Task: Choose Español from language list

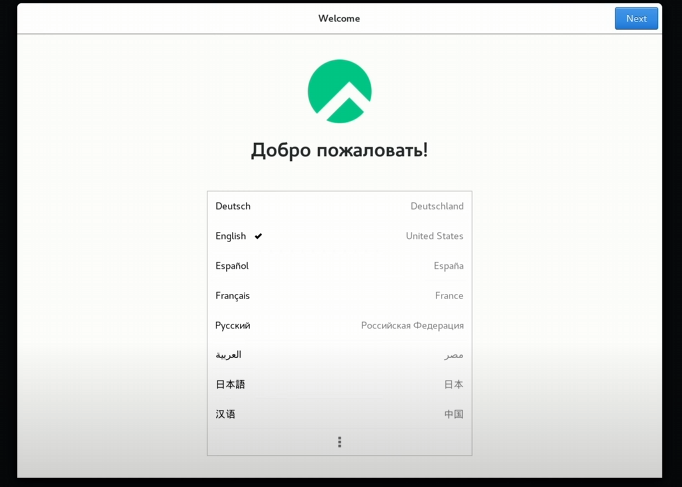Action: 339,266
